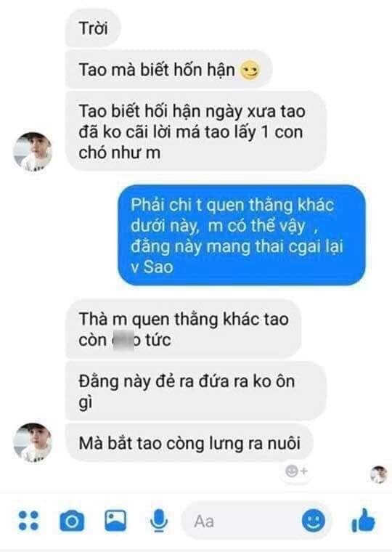This screenshot has height=552, width=392.
Task: Open the four-dot more actions menu
Action: point(28,520)
